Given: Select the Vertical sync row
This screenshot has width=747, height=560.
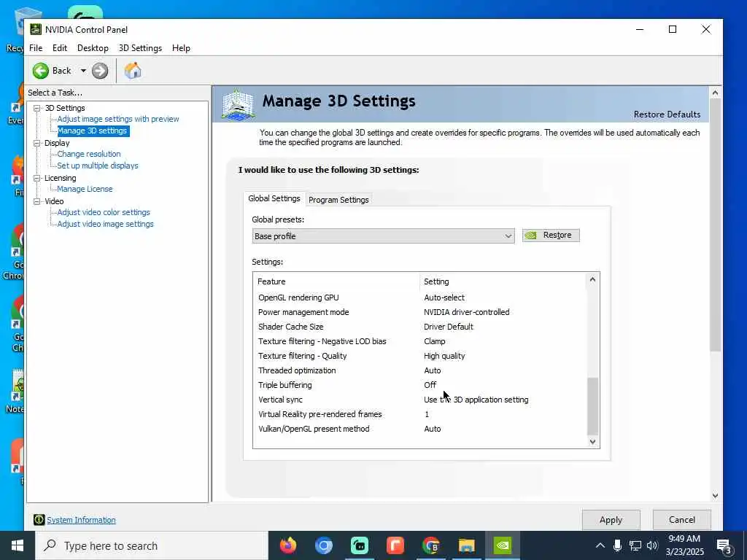Looking at the screenshot, I should 421,400.
